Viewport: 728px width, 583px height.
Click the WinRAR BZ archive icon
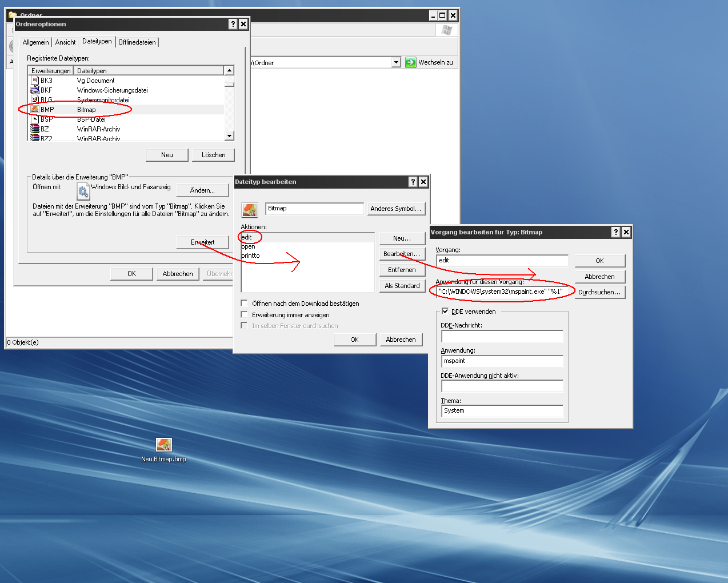(35, 129)
